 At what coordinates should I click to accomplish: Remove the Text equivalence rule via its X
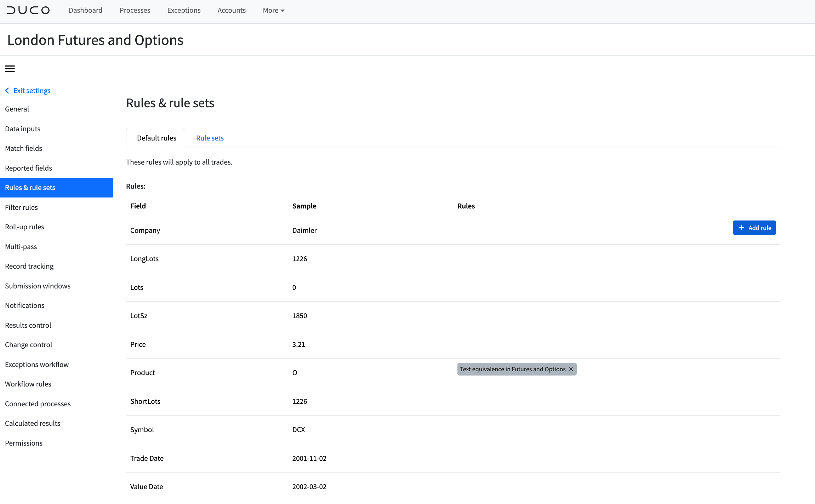(x=571, y=369)
